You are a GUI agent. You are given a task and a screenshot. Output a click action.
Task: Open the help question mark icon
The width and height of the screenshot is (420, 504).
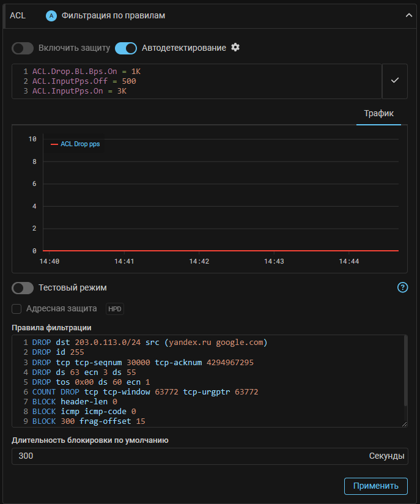click(402, 287)
